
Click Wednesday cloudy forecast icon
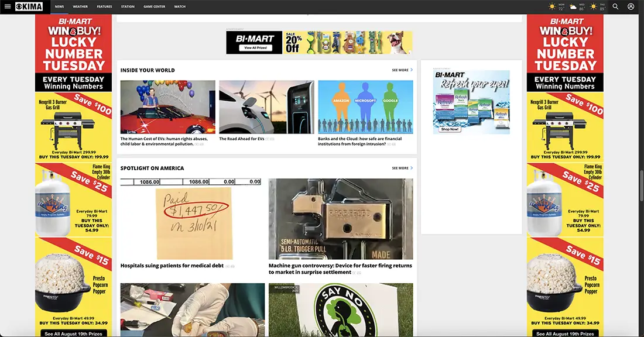[x=573, y=7]
